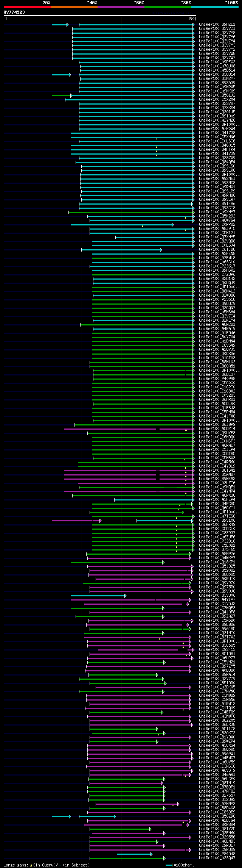
Task: Open the UniRef100_A9PEX2 hit link
Action: coord(217,62)
